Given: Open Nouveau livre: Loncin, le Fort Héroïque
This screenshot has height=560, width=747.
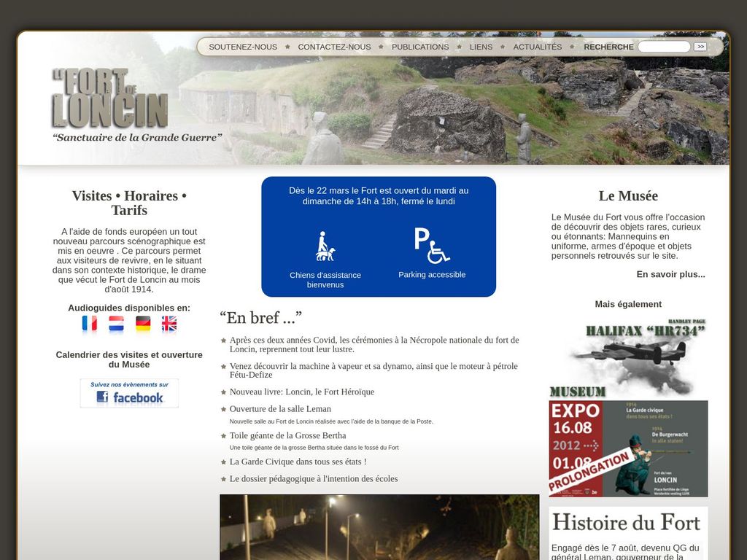Looking at the screenshot, I should pyautogui.click(x=302, y=392).
